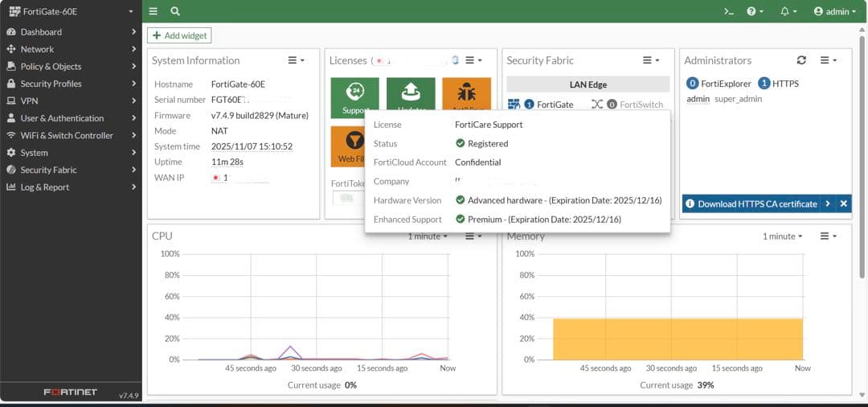Click the FortiGate-60E hostname value

point(238,84)
